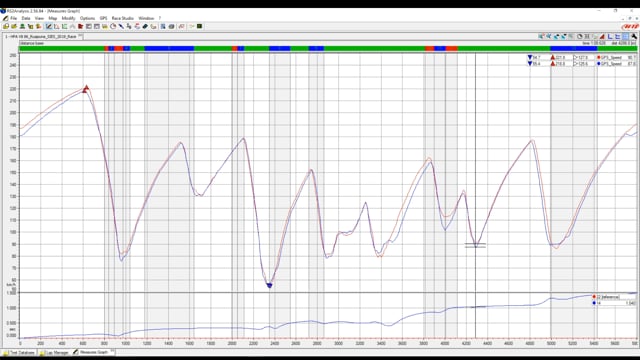
Task: Click the black eraser-shaped toolbar icon
Action: pos(145,27)
